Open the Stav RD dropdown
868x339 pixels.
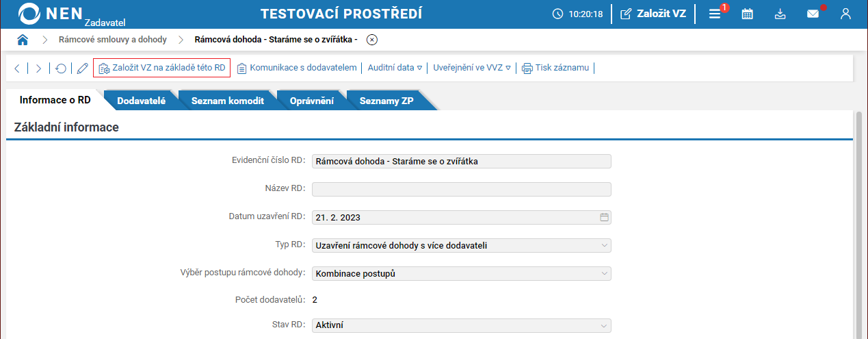tap(461, 326)
